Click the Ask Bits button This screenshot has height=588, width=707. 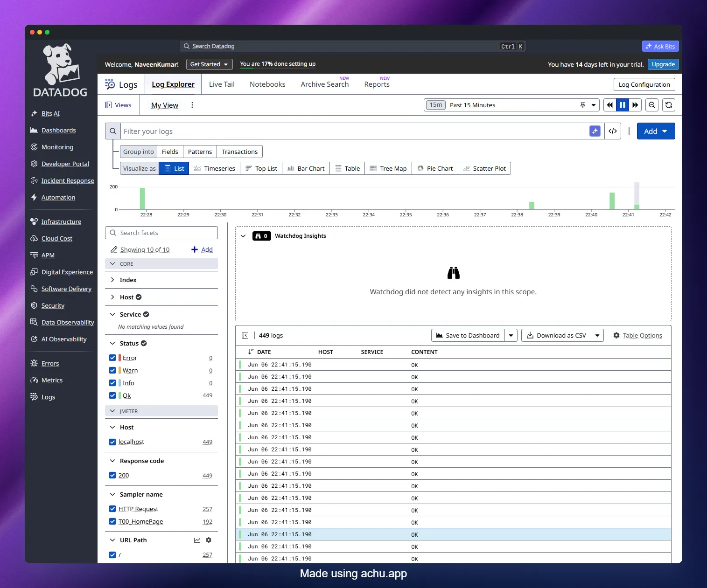tap(660, 46)
